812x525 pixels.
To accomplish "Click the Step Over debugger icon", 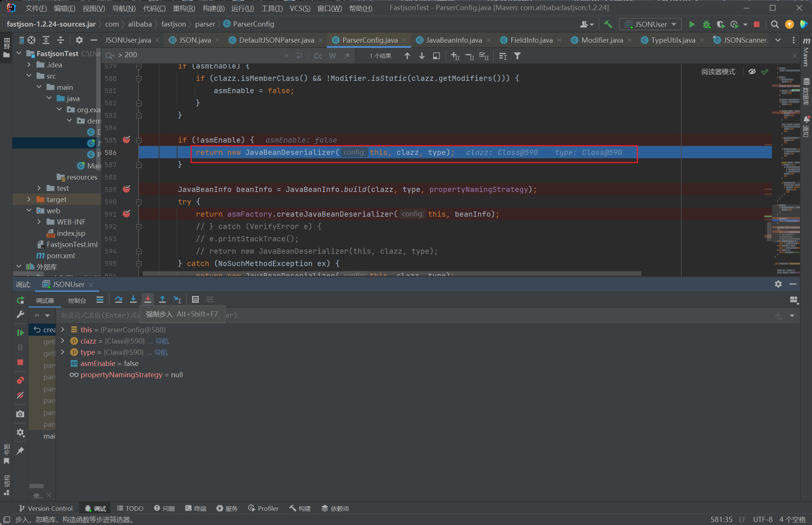I will pyautogui.click(x=119, y=299).
